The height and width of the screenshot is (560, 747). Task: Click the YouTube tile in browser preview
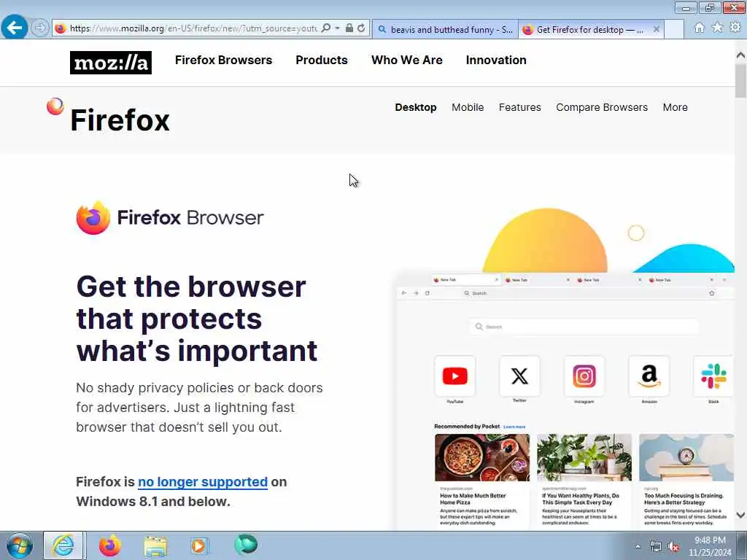[x=454, y=376]
